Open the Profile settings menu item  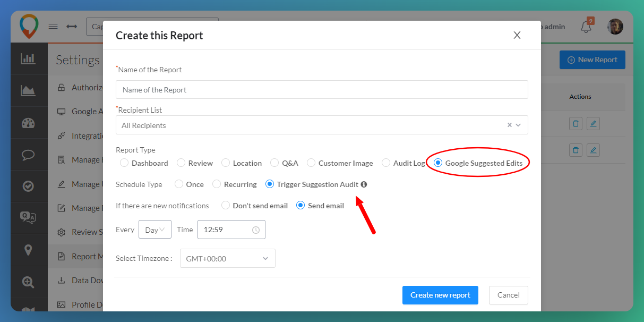coord(75,304)
